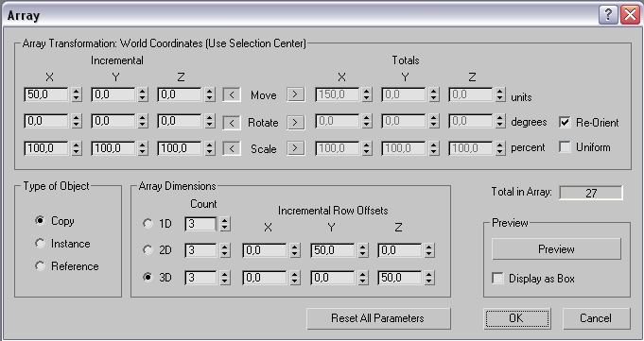Choose the Reference radio button
This screenshot has height=341, width=644.
(x=40, y=266)
